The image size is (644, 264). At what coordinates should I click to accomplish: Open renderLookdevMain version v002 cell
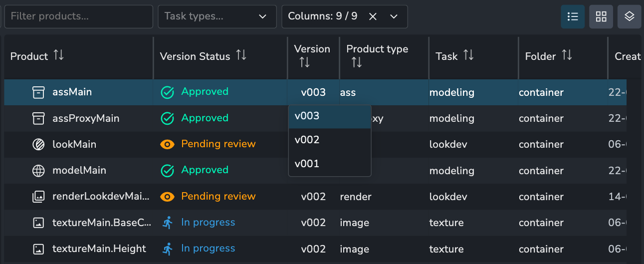(313, 197)
